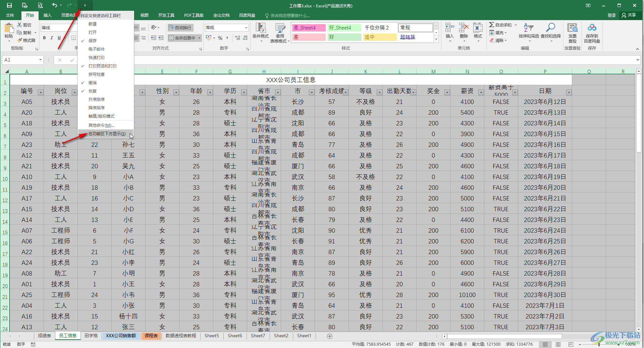Uncheck 打印预览和打印 in customize menu
Screen dimensions: 644x348
point(106,66)
